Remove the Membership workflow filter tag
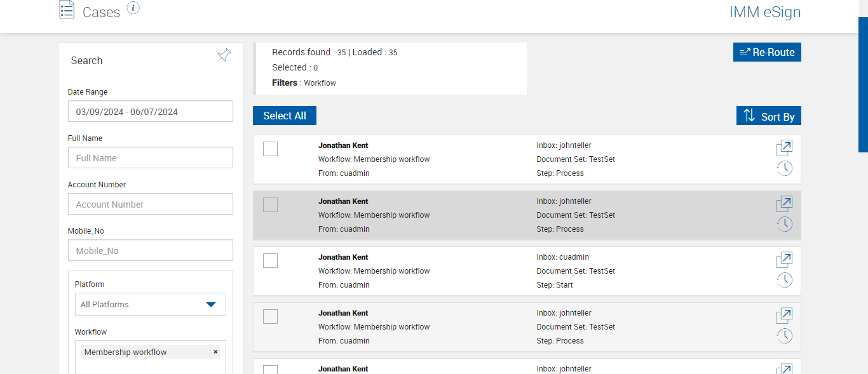 point(215,352)
